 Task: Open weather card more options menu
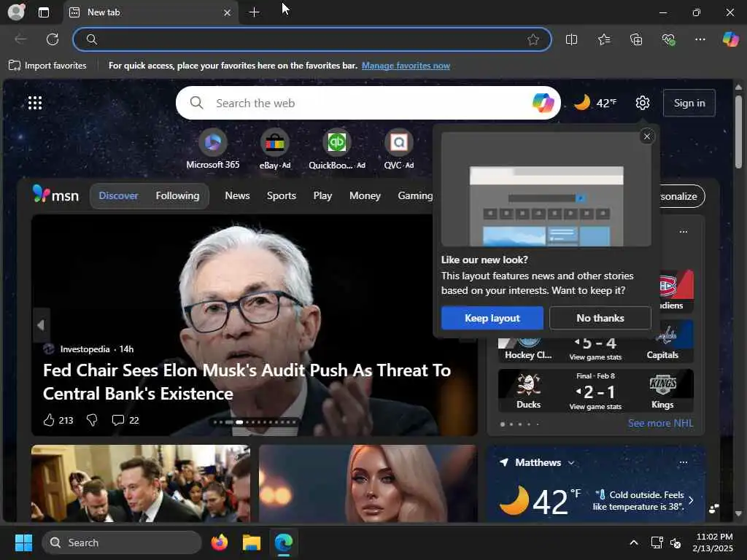683,462
